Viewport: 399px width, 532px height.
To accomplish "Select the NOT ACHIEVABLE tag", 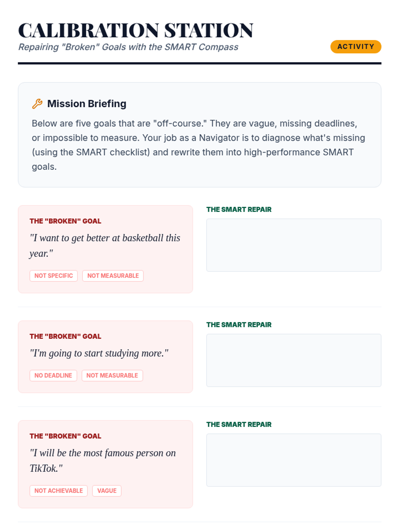I will [x=59, y=491].
